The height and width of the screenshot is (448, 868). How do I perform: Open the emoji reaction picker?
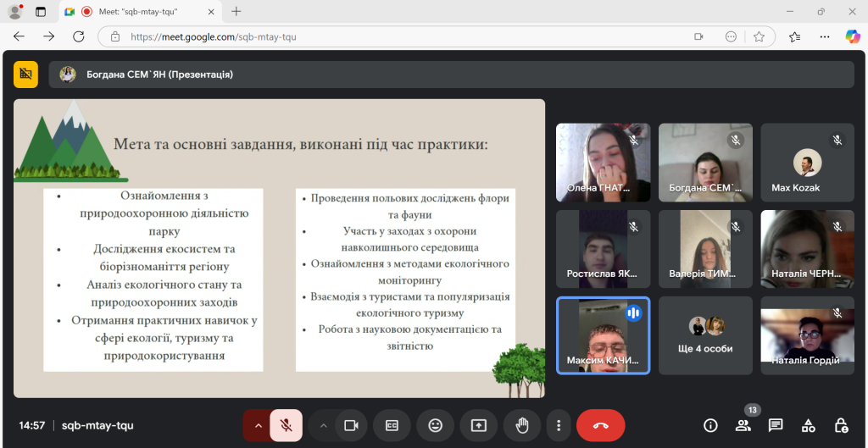(x=435, y=425)
